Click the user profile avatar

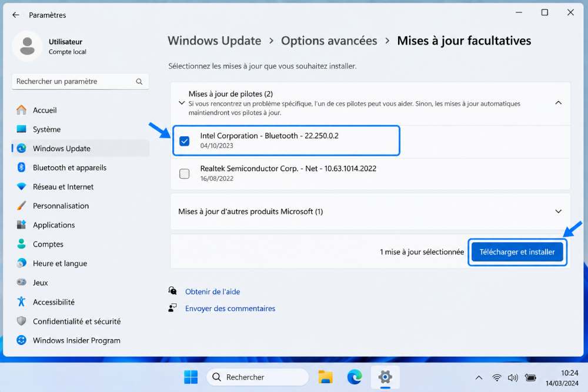tap(27, 46)
